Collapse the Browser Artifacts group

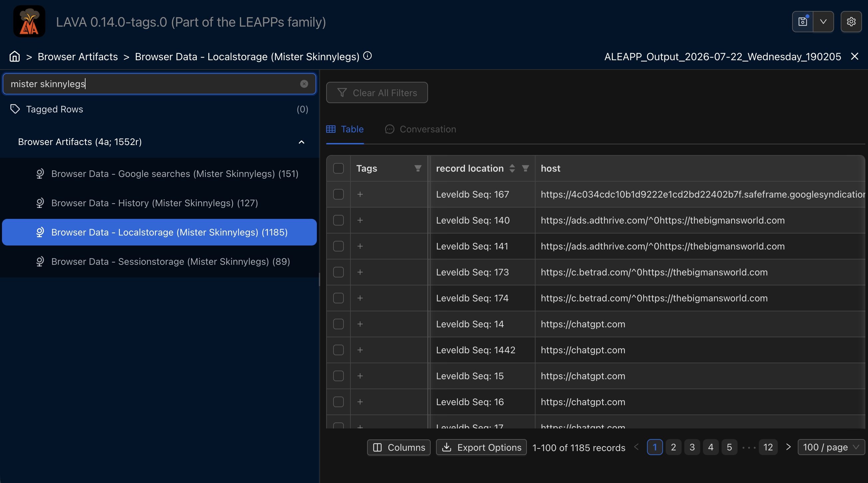tap(301, 142)
